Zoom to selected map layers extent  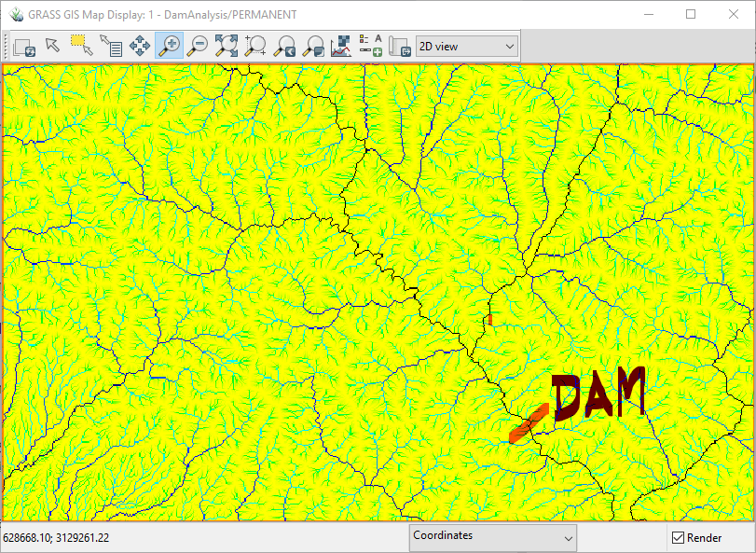tap(227, 46)
